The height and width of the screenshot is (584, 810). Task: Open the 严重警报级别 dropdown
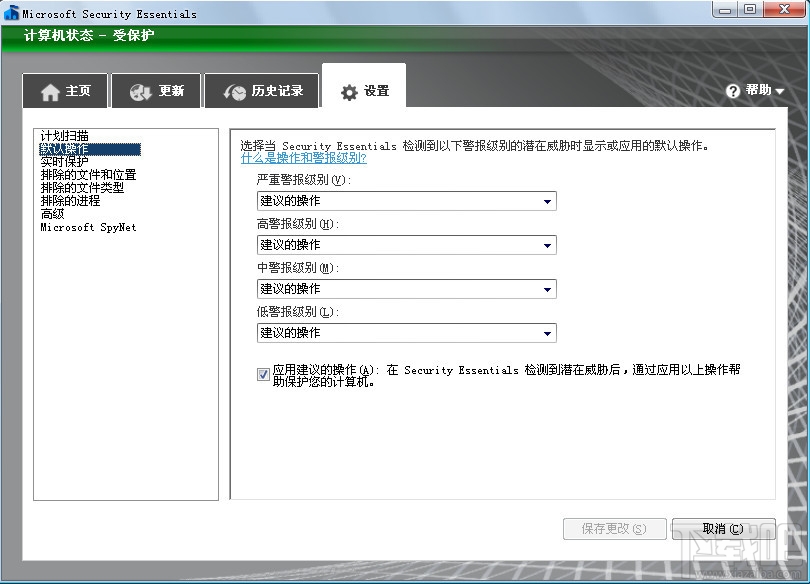click(x=547, y=200)
